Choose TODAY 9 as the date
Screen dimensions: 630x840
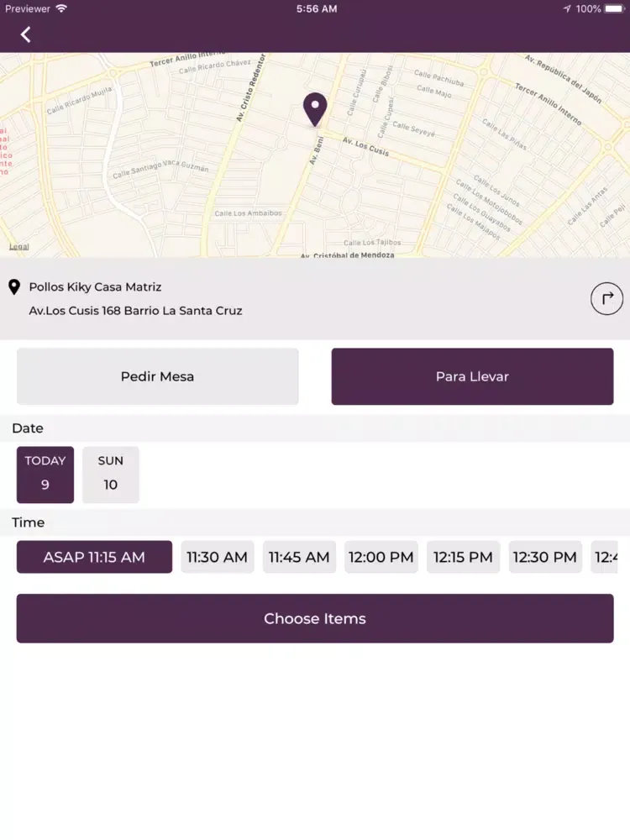[45, 475]
